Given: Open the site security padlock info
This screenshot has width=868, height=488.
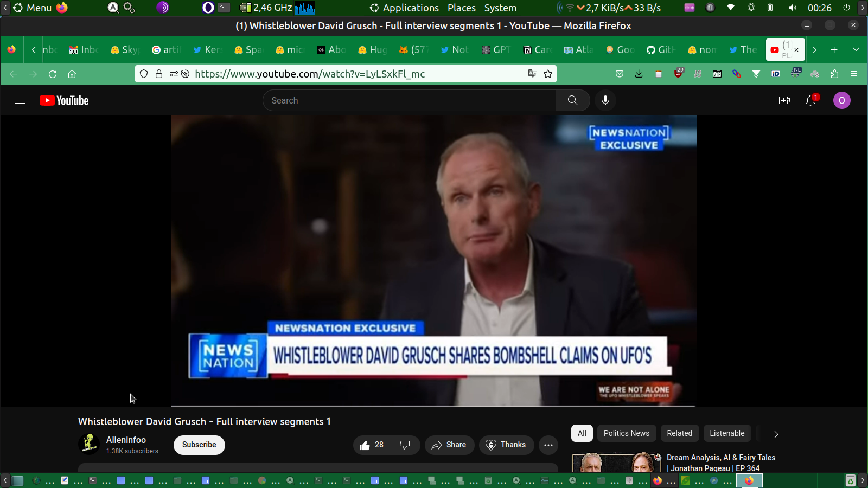Looking at the screenshot, I should coord(159,74).
